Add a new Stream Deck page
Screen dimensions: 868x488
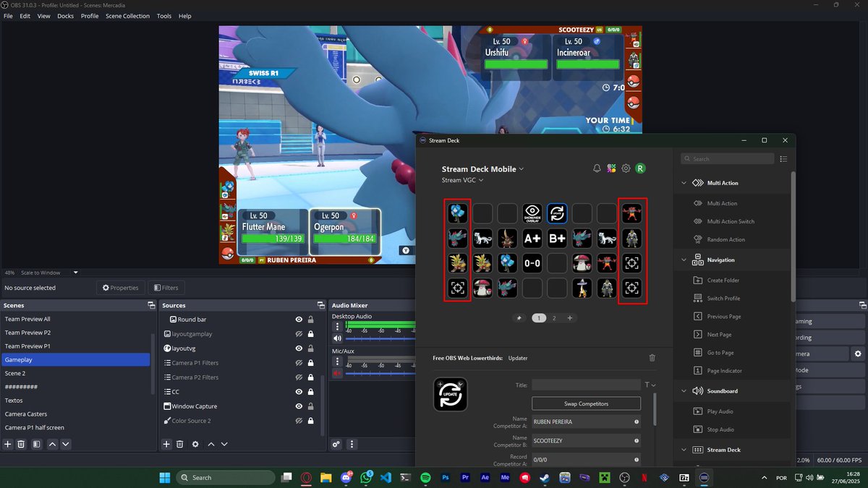click(570, 318)
